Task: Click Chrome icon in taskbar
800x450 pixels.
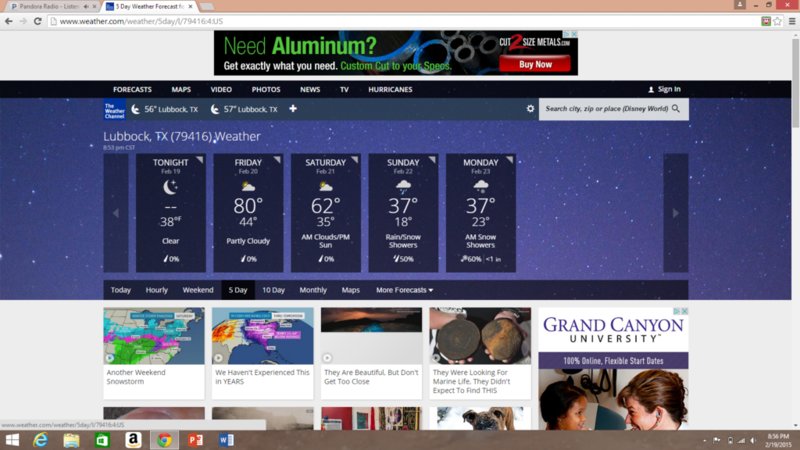Action: [164, 440]
